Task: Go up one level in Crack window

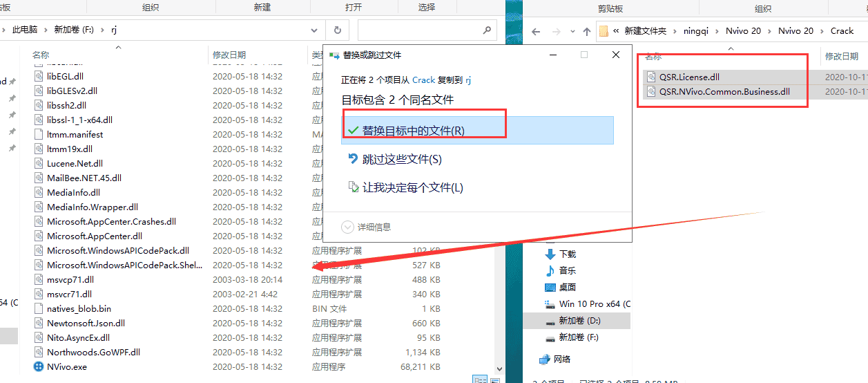Action: coord(587,31)
